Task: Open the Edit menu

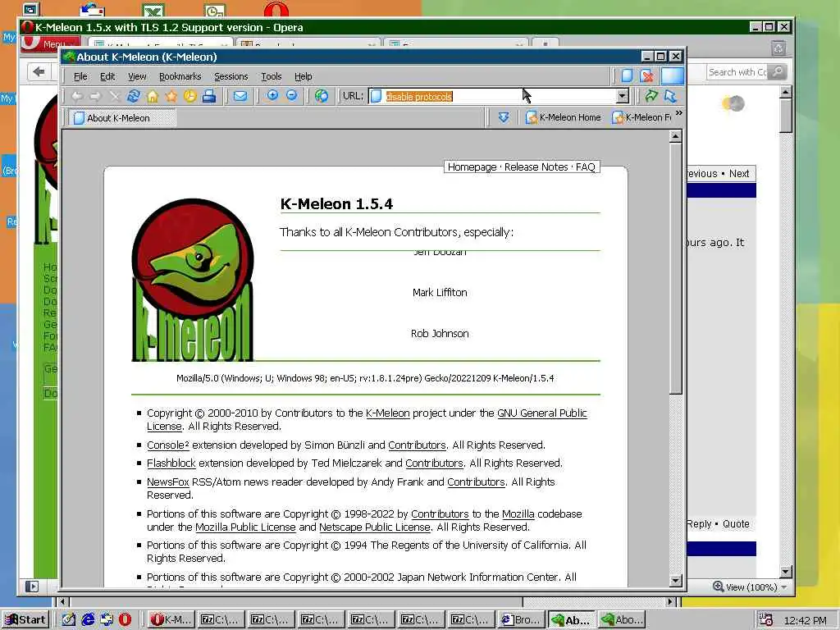Action: pyautogui.click(x=107, y=76)
